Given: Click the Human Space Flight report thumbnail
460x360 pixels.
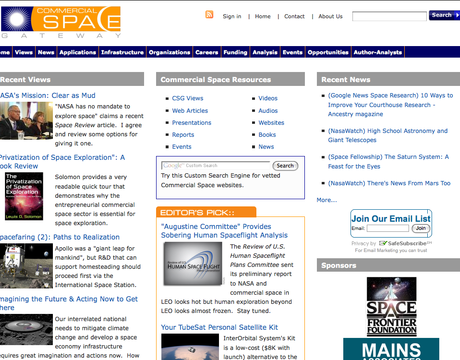Looking at the screenshot, I should click(x=193, y=264).
